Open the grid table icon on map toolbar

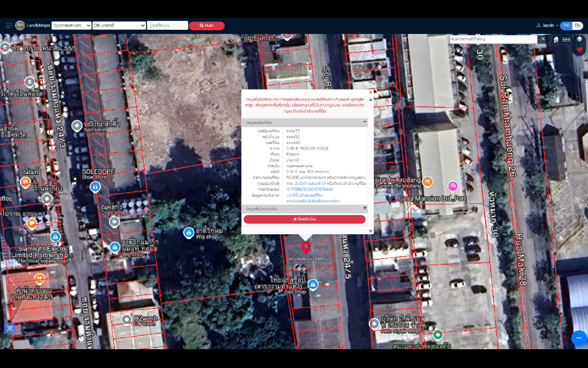point(566,40)
